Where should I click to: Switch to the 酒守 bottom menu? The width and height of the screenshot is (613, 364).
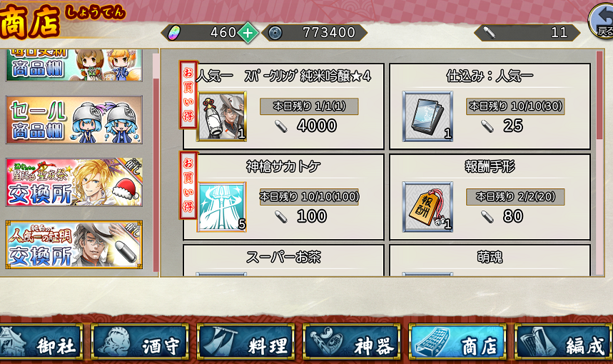[140, 342]
